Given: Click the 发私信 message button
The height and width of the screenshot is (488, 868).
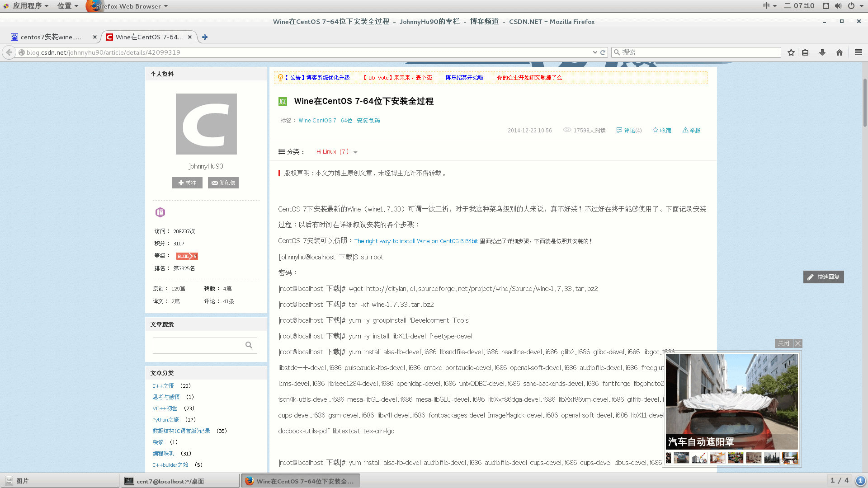Looking at the screenshot, I should (x=223, y=183).
